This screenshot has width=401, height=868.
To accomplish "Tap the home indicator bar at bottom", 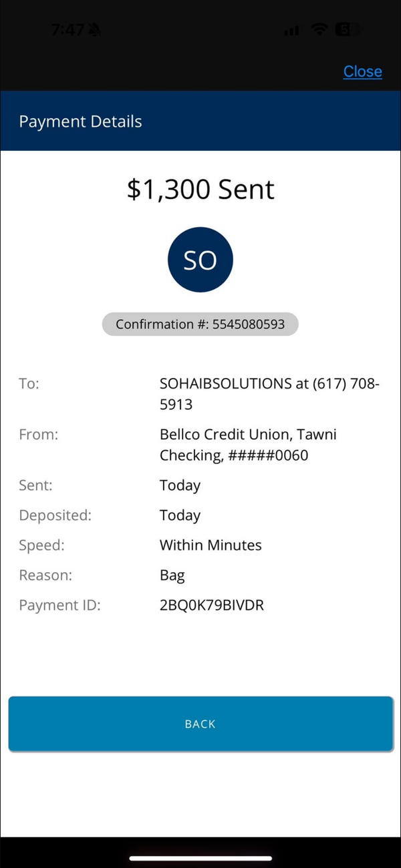I will 200,858.
